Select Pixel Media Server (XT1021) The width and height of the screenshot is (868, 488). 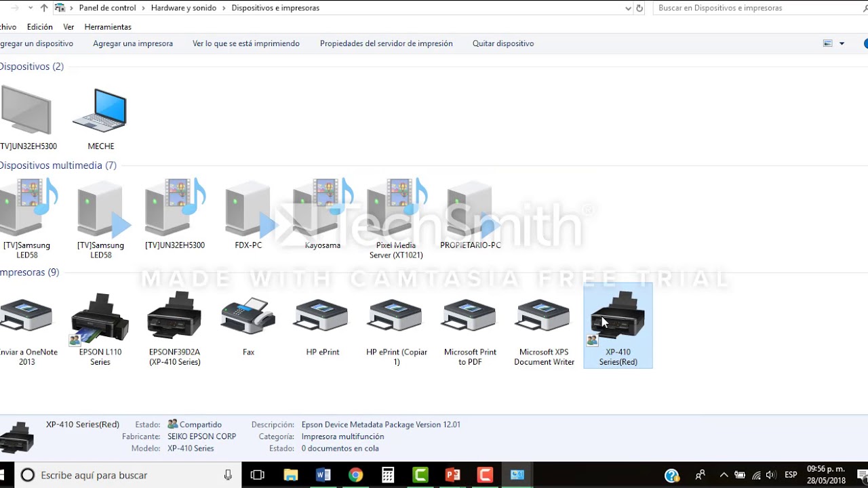(396, 218)
